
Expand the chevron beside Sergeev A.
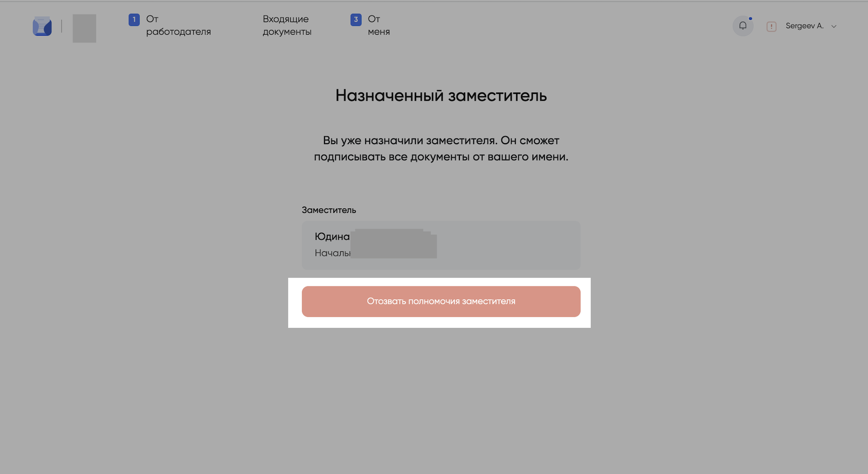[834, 27]
